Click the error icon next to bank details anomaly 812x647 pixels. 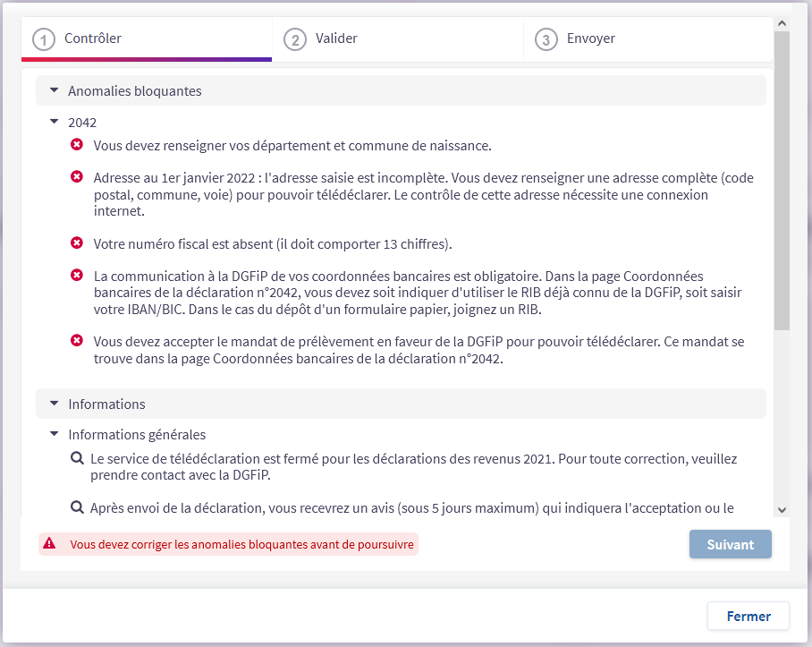click(77, 276)
